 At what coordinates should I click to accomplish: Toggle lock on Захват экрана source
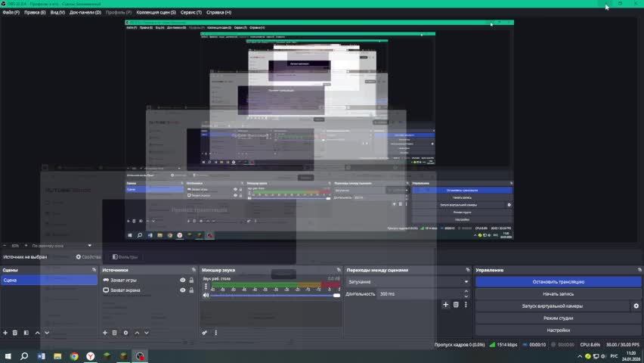click(191, 290)
